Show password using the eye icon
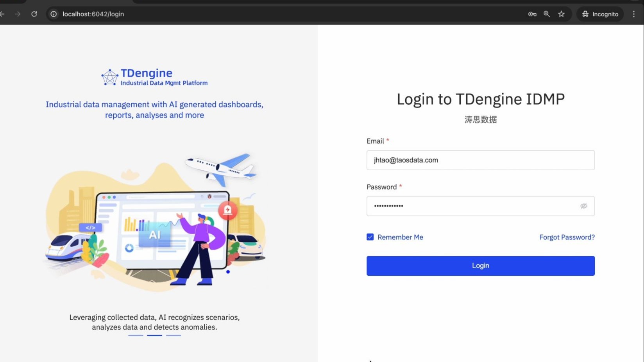644x362 pixels. [583, 206]
